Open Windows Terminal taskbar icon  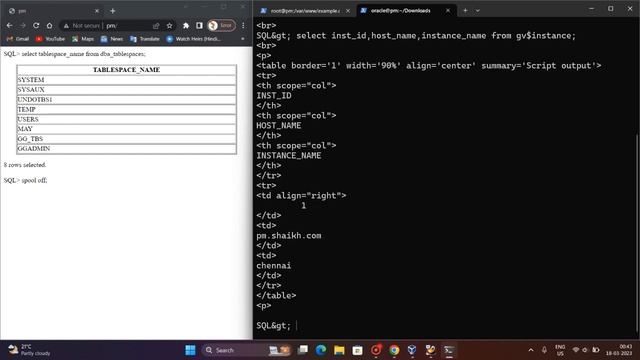click(449, 350)
